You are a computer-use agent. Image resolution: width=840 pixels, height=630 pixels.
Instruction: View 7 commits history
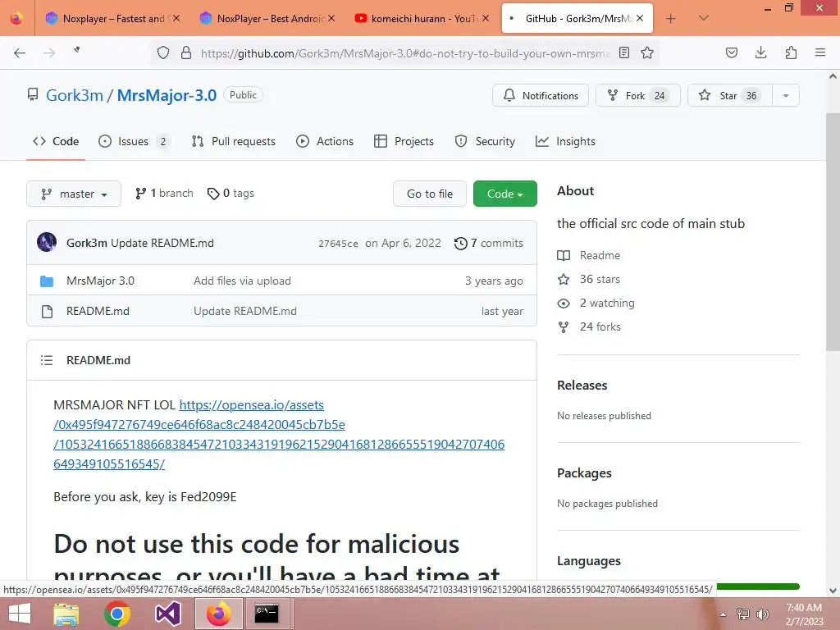pyautogui.click(x=489, y=243)
